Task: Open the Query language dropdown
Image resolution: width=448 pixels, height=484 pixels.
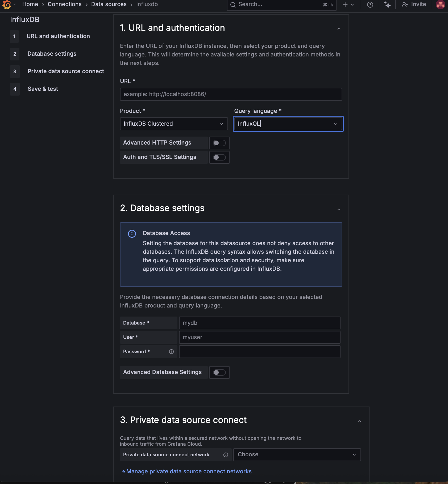Action: (288, 124)
